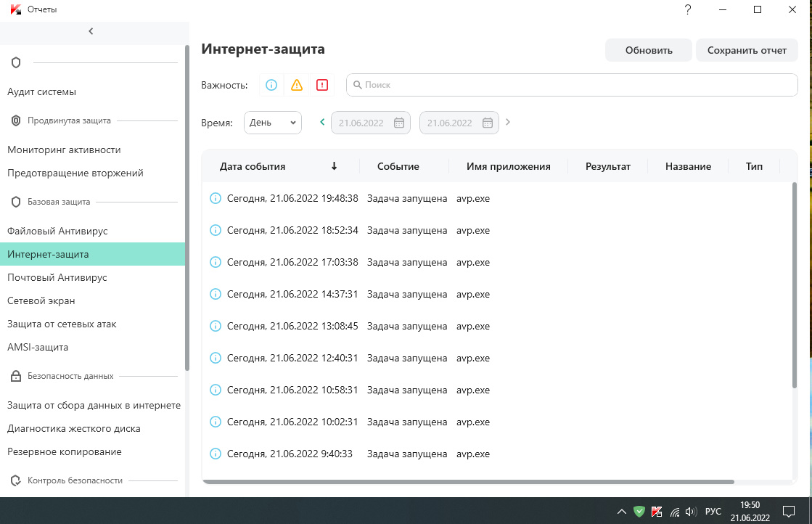Image resolution: width=812 pixels, height=524 pixels.
Task: Click the sidebar vertical scrollbar
Action: pos(187,208)
